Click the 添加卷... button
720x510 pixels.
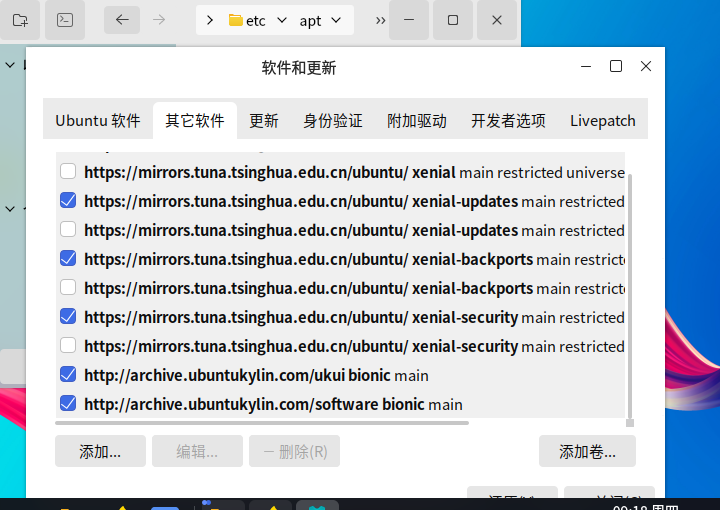[x=587, y=451]
